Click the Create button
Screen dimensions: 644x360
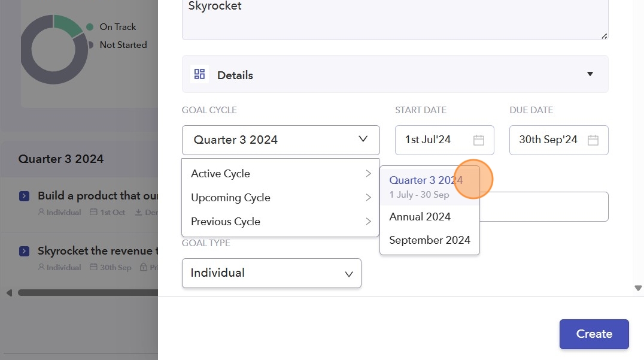coord(594,334)
